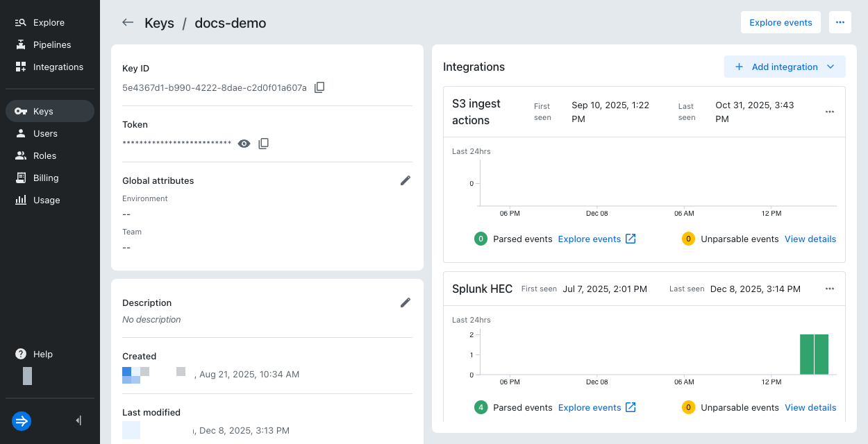Copy the Key ID to clipboard
The width and height of the screenshot is (868, 444).
[x=319, y=87]
